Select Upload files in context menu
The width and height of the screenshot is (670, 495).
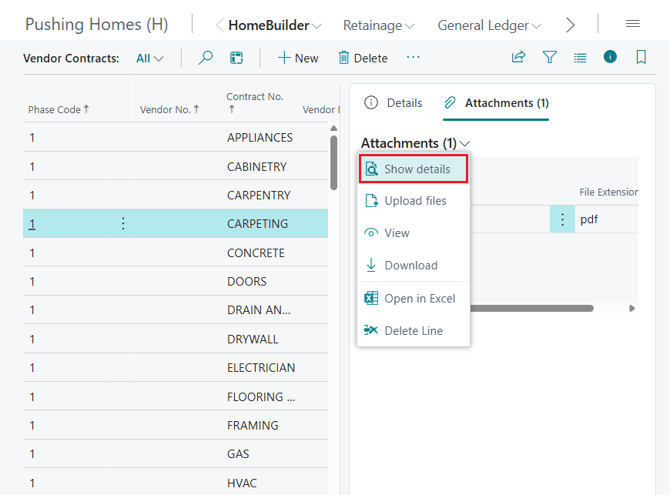(x=413, y=201)
